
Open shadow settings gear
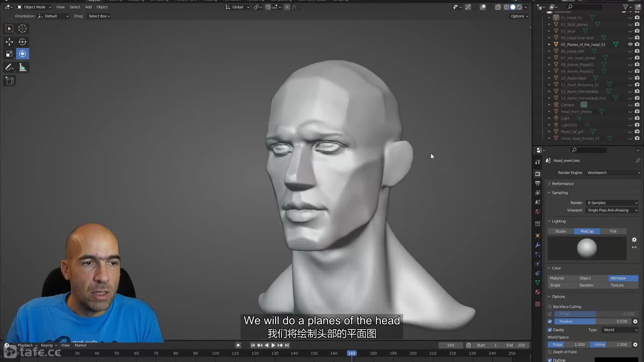[x=635, y=321]
